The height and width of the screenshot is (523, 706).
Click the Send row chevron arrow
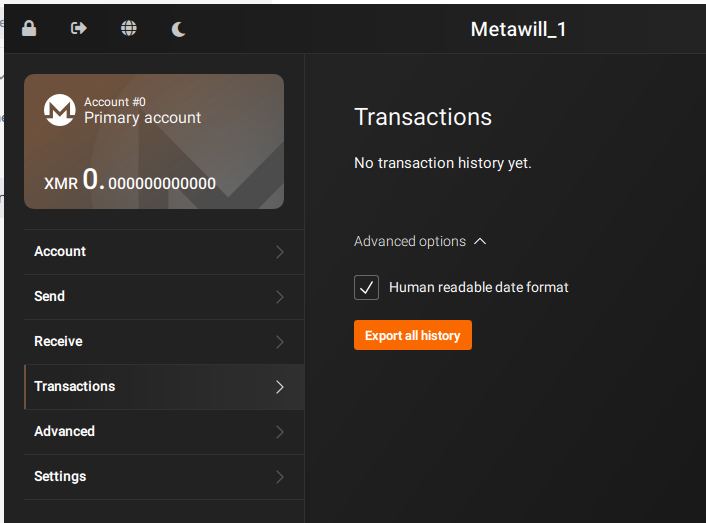[279, 297]
